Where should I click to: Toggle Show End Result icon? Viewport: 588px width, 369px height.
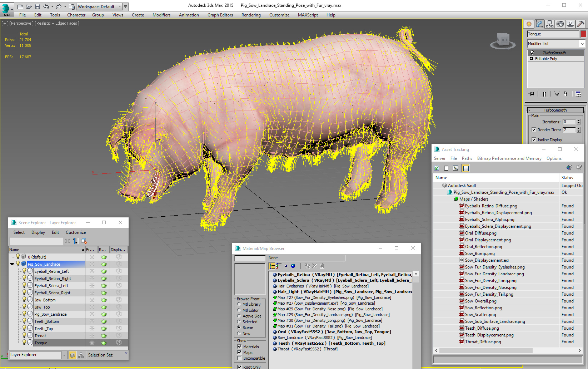(x=544, y=94)
